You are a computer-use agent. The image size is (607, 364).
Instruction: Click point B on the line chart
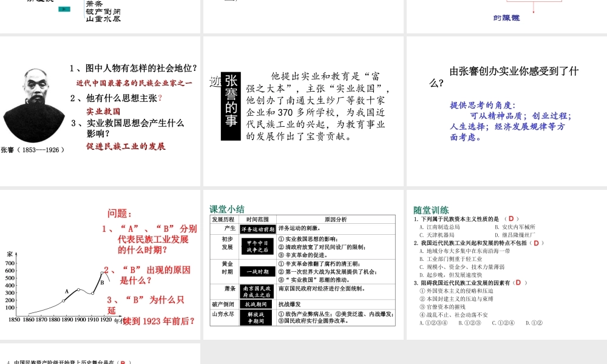pos(102,282)
